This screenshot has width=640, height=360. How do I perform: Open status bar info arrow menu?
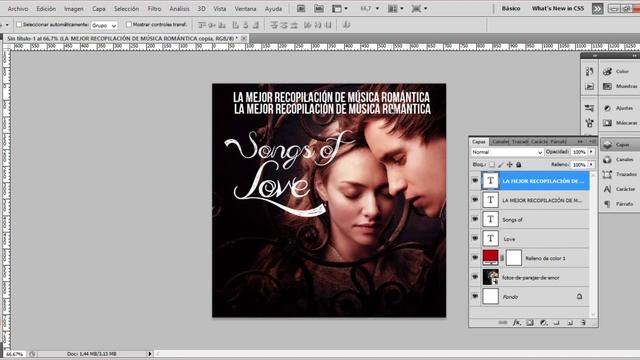149,354
